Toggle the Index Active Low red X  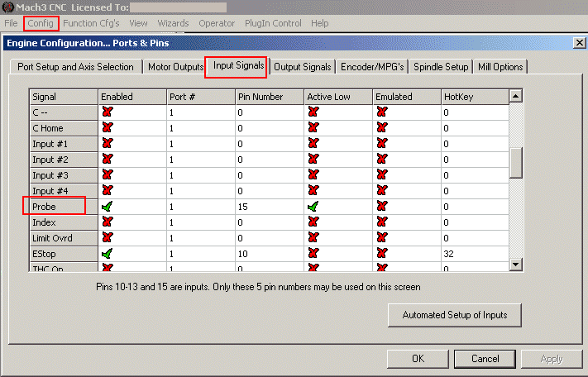313,222
